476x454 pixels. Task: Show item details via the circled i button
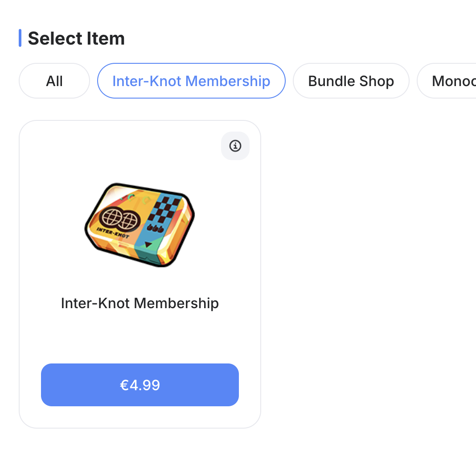coord(235,146)
